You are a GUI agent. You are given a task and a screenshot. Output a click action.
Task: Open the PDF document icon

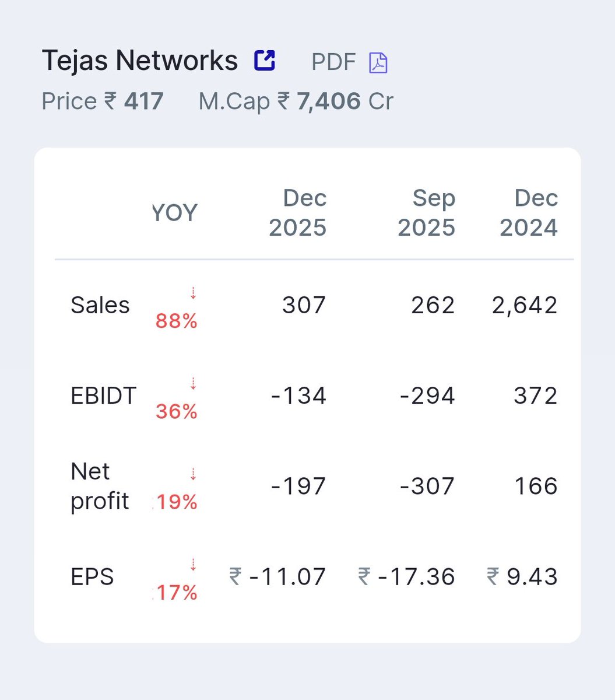378,62
